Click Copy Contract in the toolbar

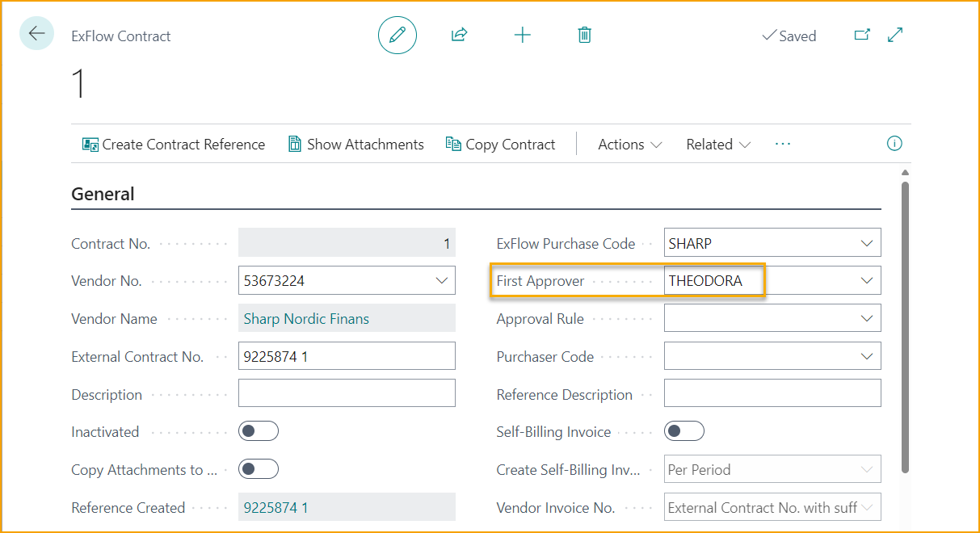click(x=501, y=144)
